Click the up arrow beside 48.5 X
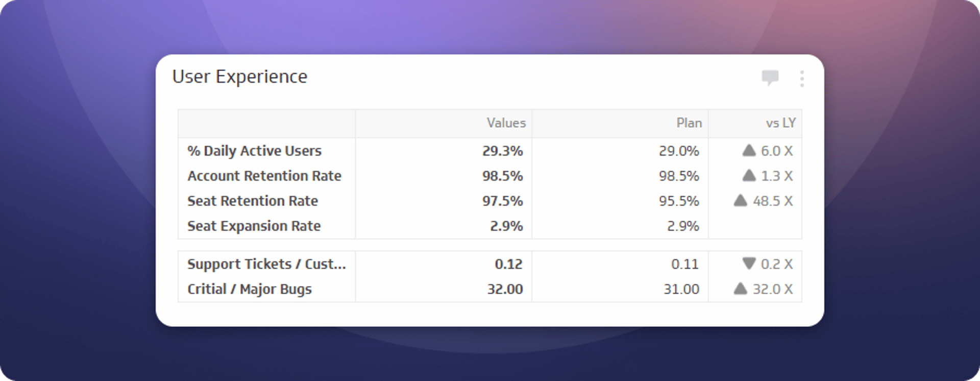Viewport: 980px width, 381px height. [x=740, y=200]
